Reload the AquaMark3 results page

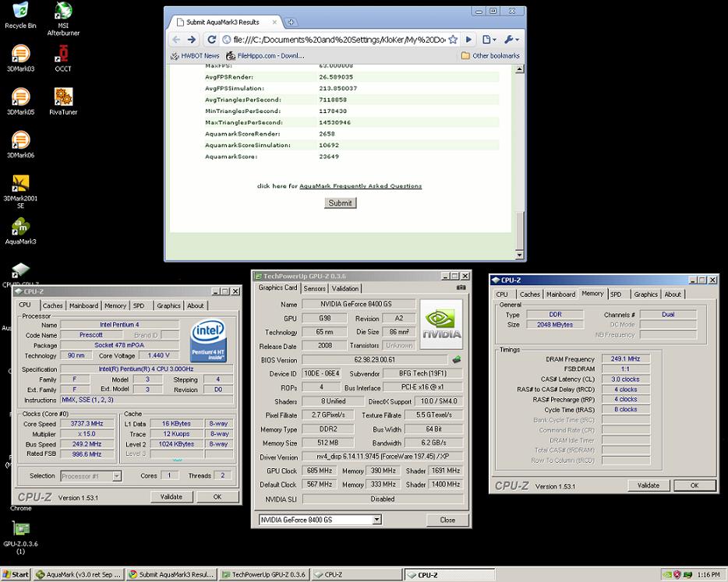tap(212, 40)
